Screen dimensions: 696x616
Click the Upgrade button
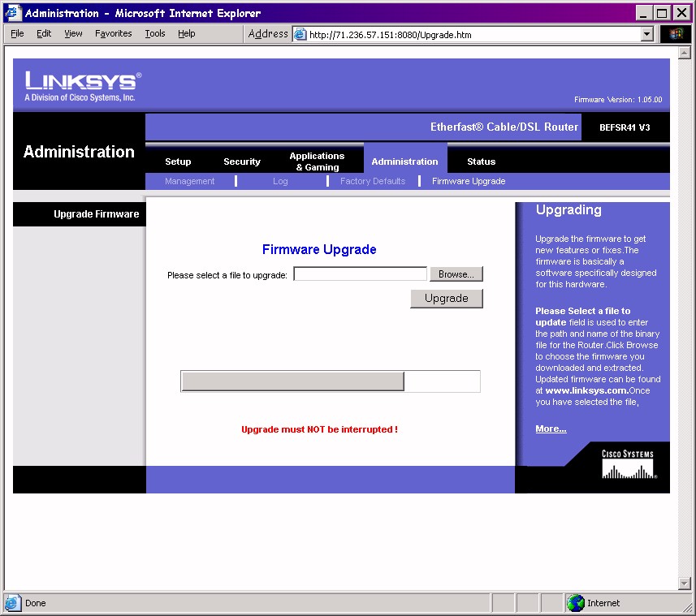447,299
